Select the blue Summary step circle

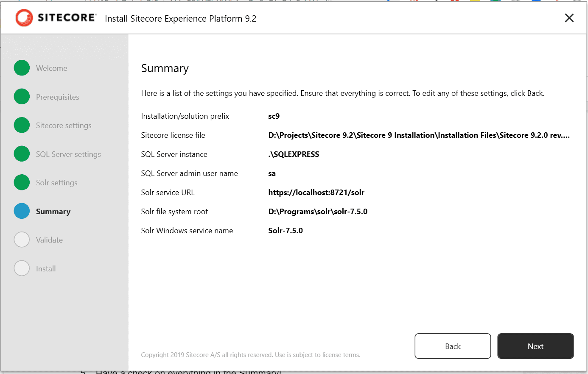tap(22, 211)
